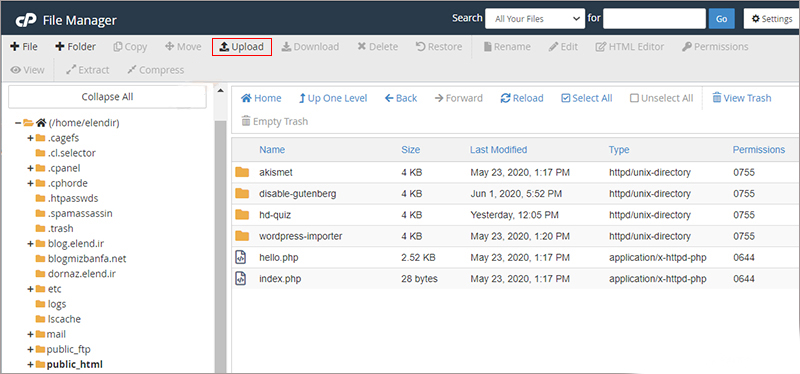Image resolution: width=800 pixels, height=374 pixels.
Task: Click the hello.php file icon
Action: (241, 257)
